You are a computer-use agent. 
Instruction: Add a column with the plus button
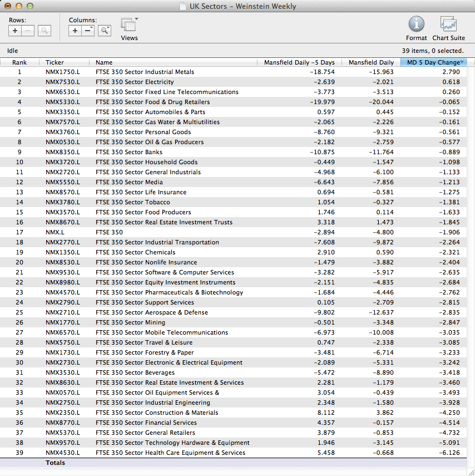pyautogui.click(x=75, y=31)
